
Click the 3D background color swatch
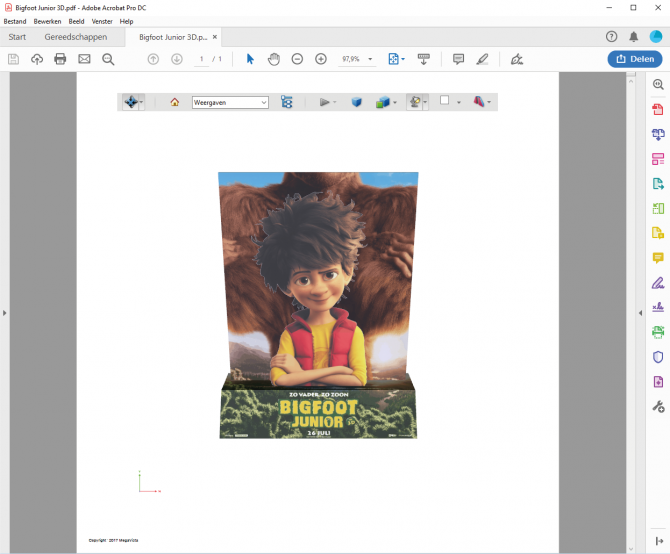click(444, 100)
